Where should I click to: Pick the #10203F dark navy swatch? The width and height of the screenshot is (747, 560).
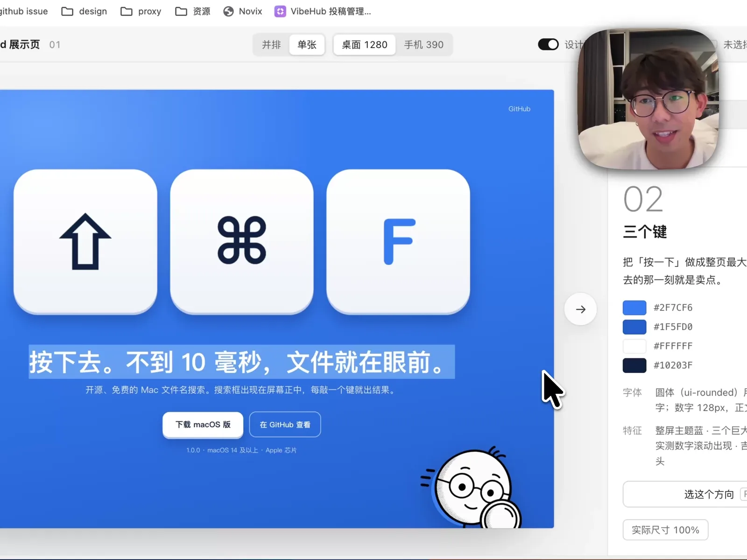pos(634,365)
